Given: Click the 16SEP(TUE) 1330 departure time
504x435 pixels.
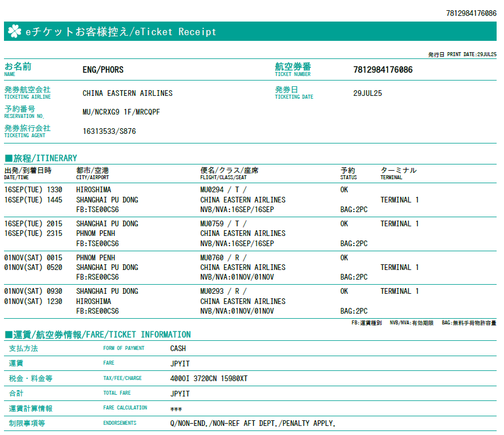Looking at the screenshot, I should point(33,189).
